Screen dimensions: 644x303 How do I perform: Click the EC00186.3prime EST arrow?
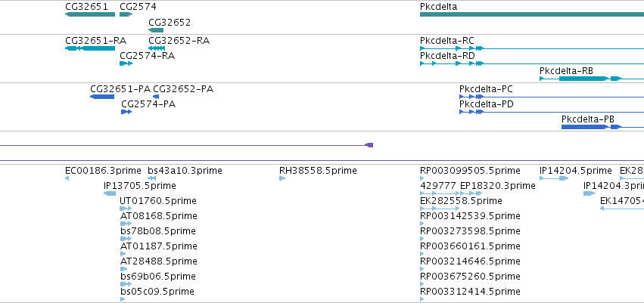pos(67,178)
